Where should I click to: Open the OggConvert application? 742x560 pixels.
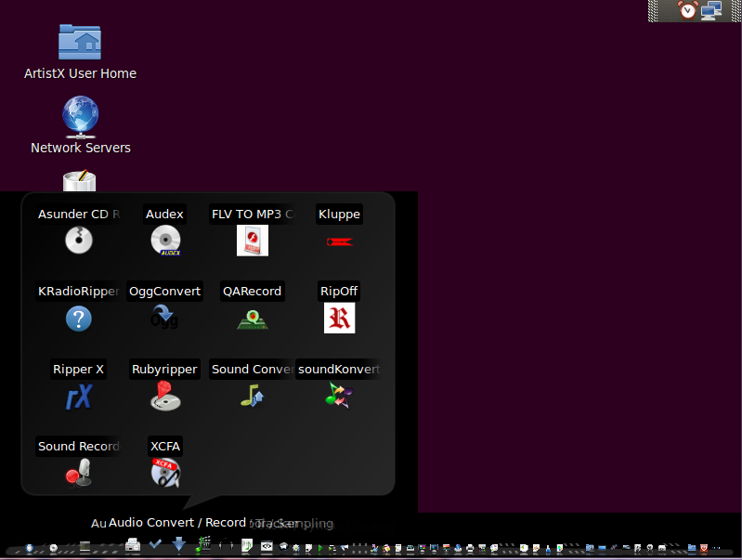(x=165, y=319)
